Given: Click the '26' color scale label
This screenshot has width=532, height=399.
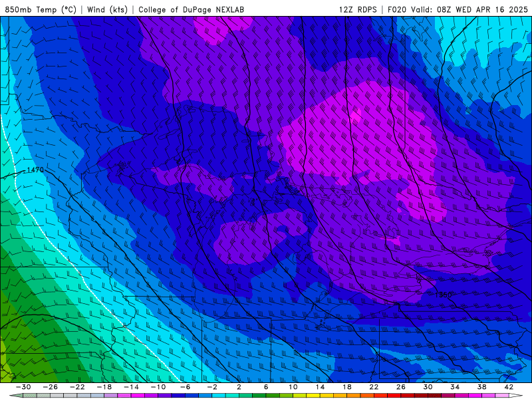Looking at the screenshot, I should (x=401, y=387).
